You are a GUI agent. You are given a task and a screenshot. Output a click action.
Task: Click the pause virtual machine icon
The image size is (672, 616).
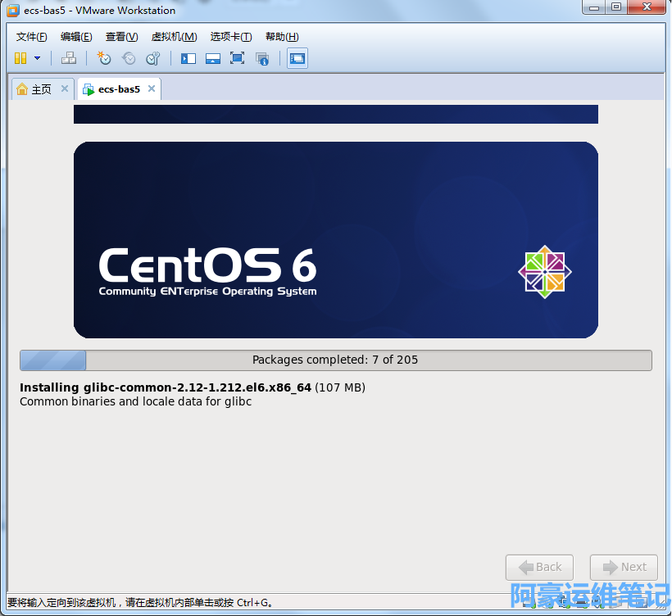pos(20,58)
